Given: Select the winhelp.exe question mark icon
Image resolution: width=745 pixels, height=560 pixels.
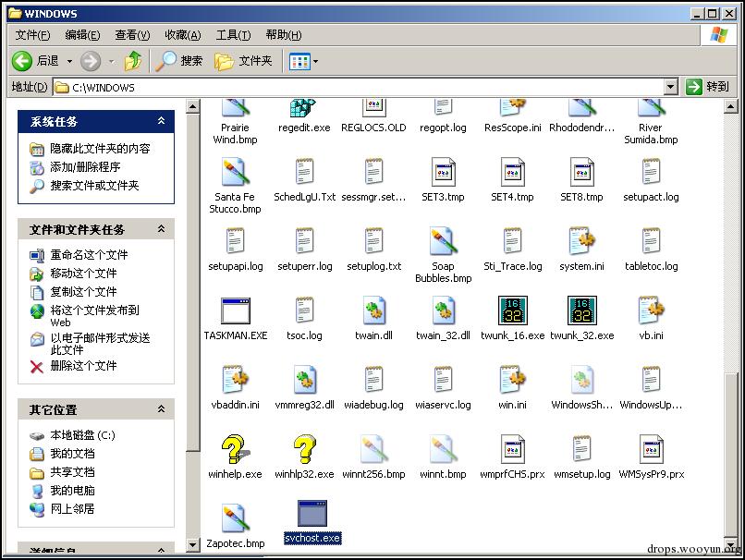Looking at the screenshot, I should [235, 450].
